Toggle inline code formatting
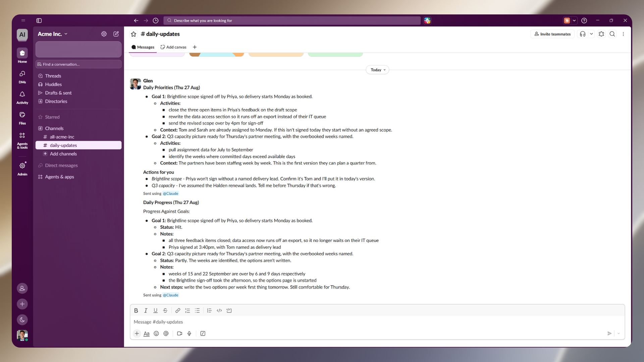 (219, 310)
